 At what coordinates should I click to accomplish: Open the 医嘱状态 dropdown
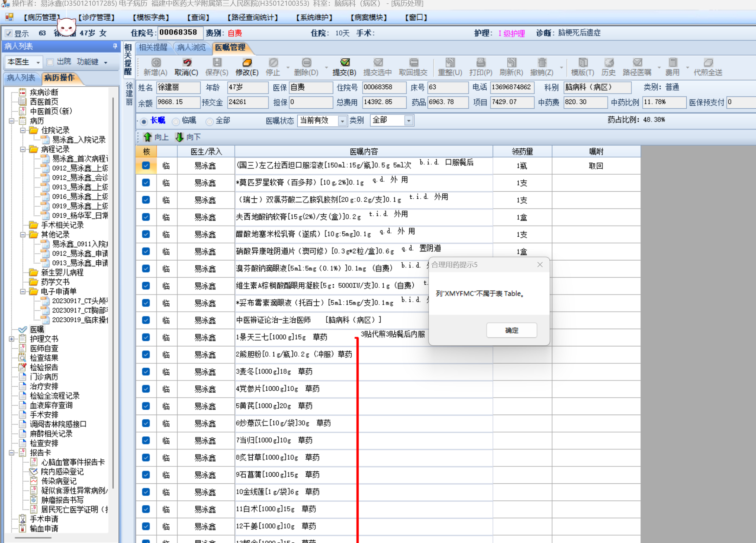point(342,121)
